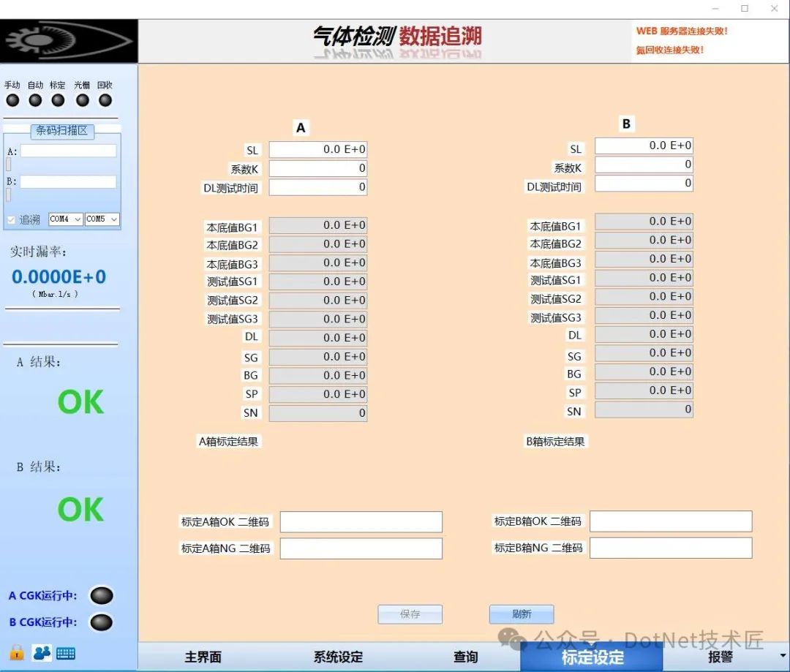Click the 标定B箱NG 二维码 field
Image resolution: width=790 pixels, height=672 pixels.
[671, 548]
